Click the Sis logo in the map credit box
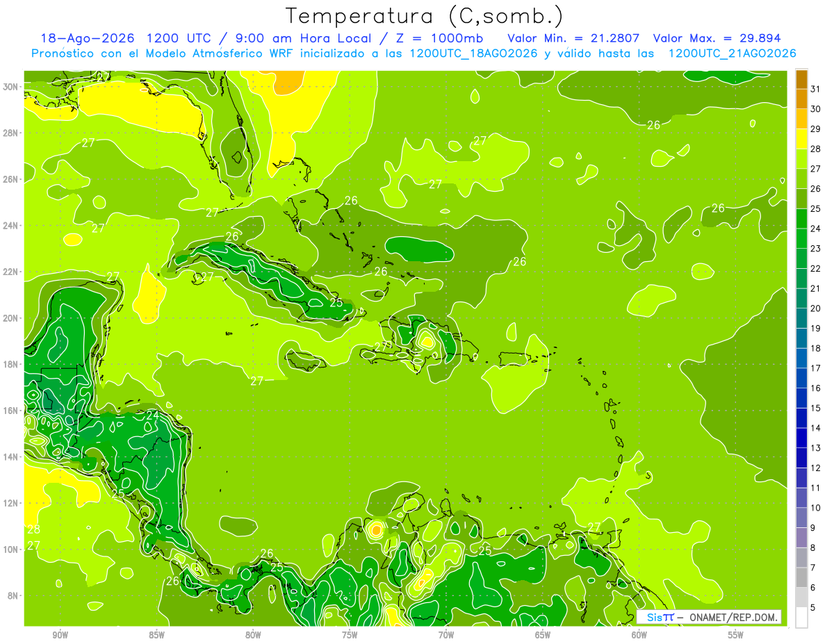Image resolution: width=834 pixels, height=644 pixels. pyautogui.click(x=660, y=617)
